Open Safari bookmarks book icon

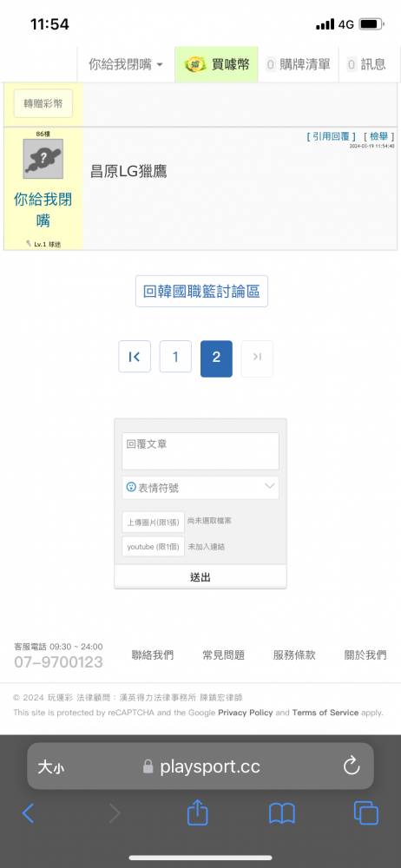point(282,814)
